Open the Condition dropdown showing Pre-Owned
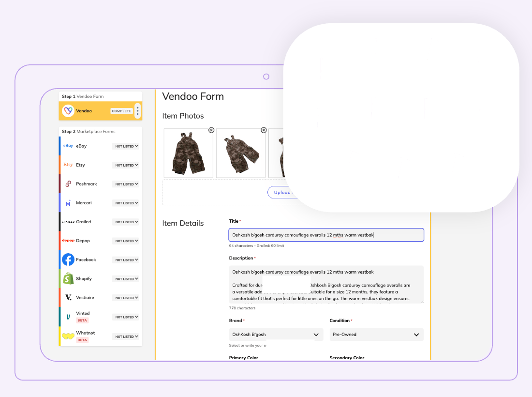The width and height of the screenshot is (532, 397). click(376, 335)
